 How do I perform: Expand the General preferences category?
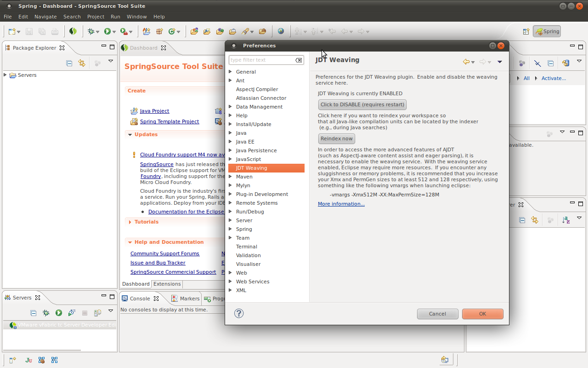231,72
